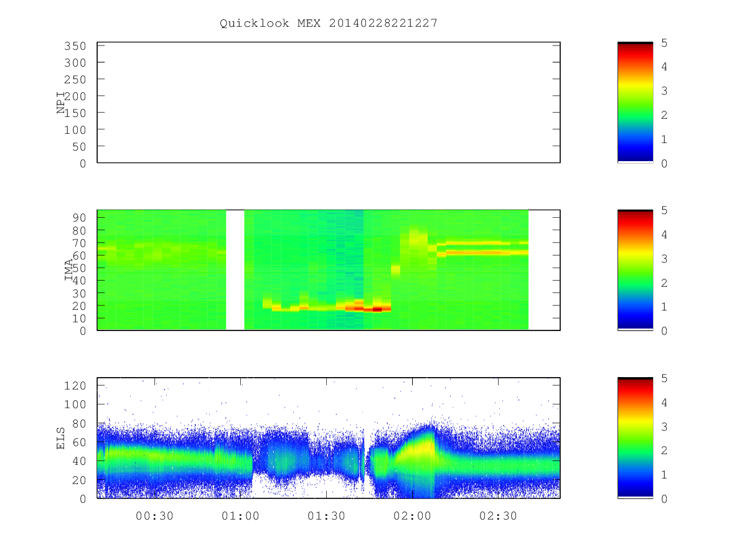Image resolution: width=747 pixels, height=560 pixels.
Task: Select the NPI axis label
Action: pos(61,102)
